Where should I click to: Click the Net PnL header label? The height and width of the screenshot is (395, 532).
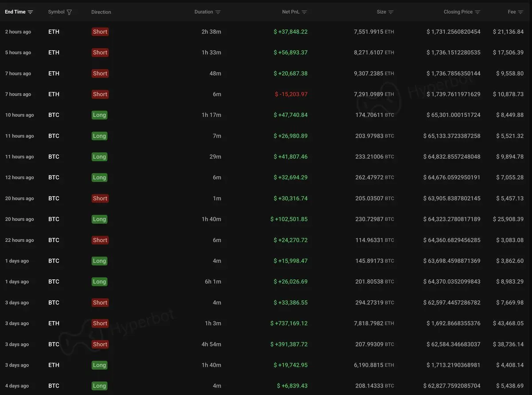tap(291, 12)
